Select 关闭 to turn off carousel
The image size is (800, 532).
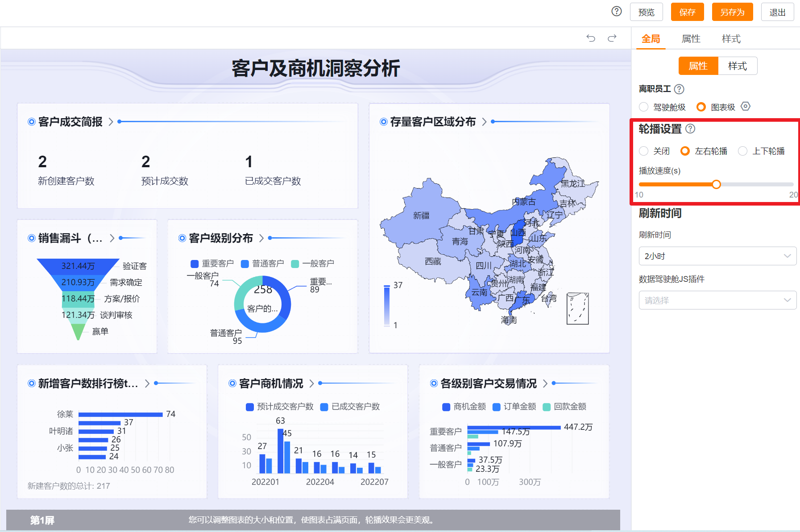(644, 151)
